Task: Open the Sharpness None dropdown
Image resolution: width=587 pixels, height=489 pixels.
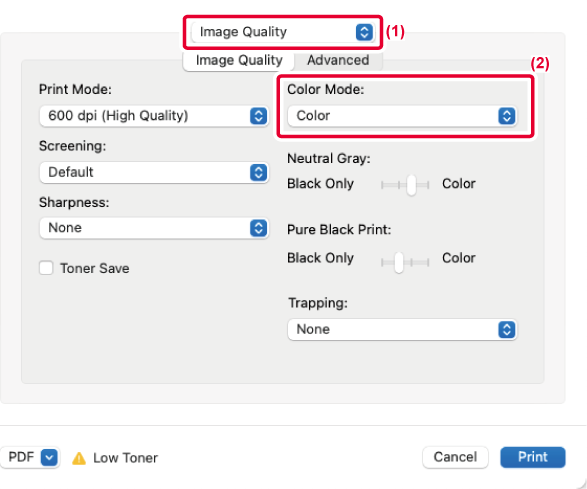Action: [x=154, y=228]
